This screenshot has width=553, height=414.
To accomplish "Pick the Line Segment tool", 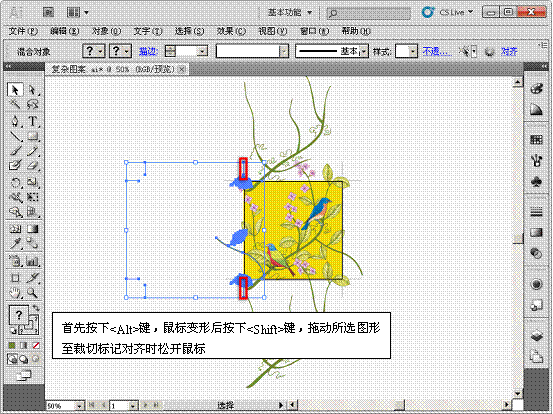I will click(15, 136).
